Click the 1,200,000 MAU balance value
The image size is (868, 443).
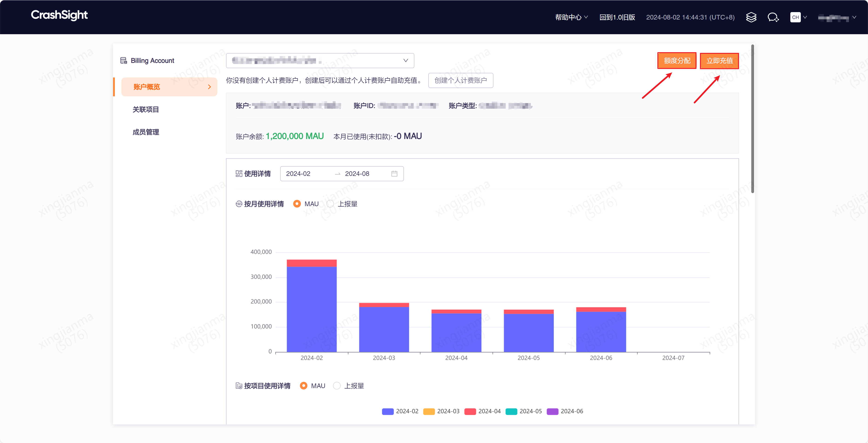tap(295, 136)
